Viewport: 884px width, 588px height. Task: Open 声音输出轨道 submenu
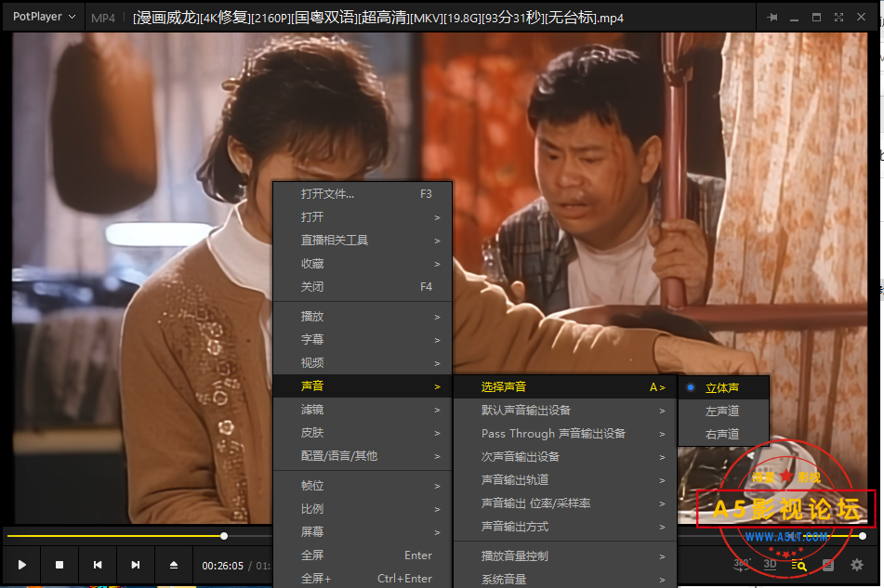[x=565, y=480]
